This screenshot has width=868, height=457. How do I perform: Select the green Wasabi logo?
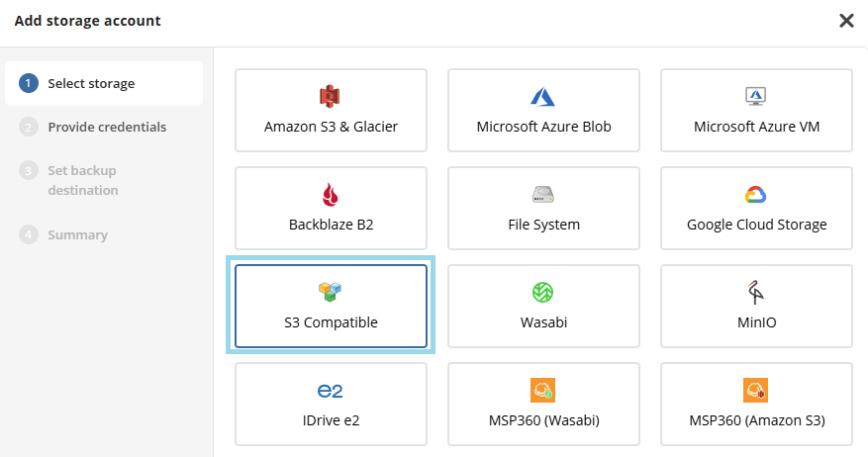click(x=543, y=292)
